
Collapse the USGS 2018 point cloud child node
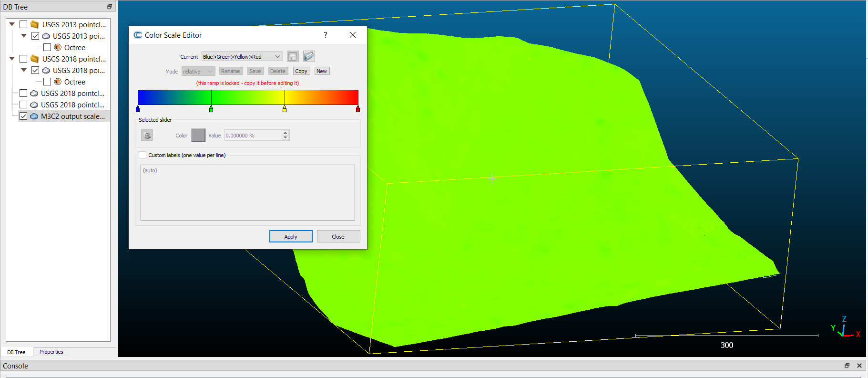point(24,71)
